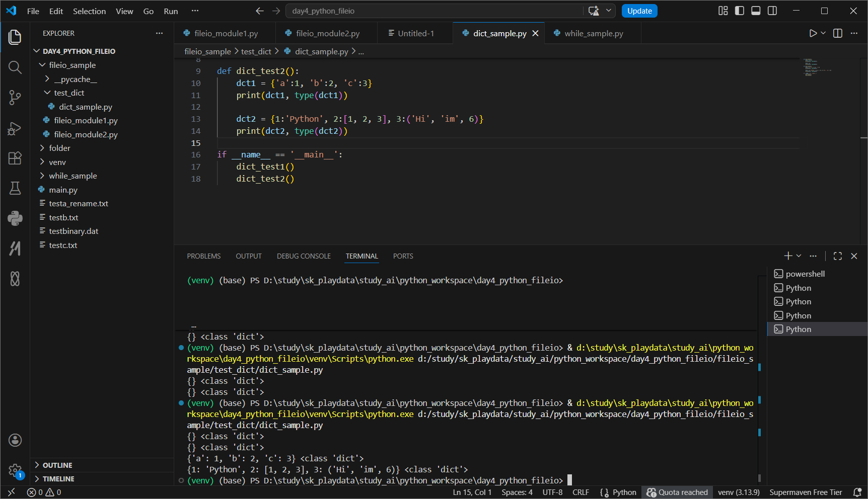Open the Source Control view

pos(15,98)
